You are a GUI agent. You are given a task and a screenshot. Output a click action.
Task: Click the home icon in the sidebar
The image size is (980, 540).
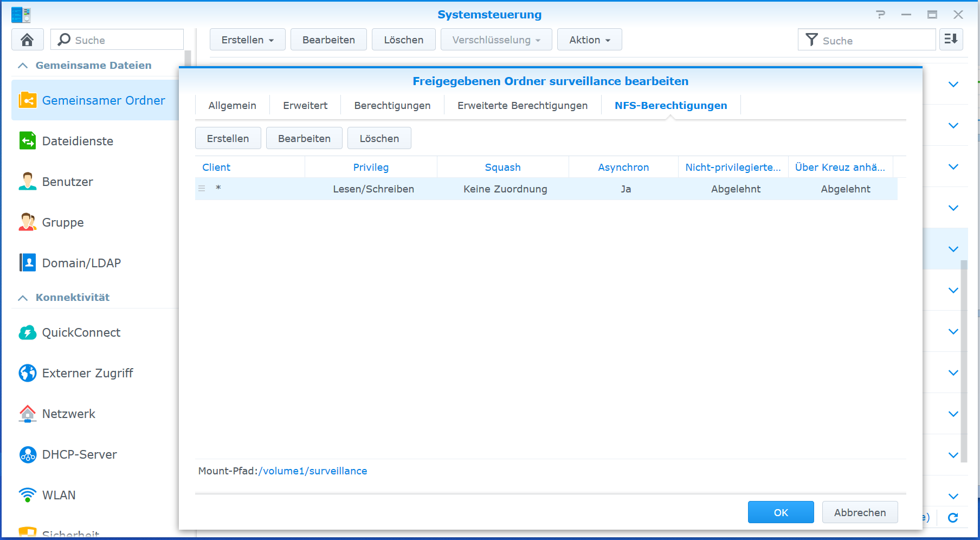[x=27, y=40]
